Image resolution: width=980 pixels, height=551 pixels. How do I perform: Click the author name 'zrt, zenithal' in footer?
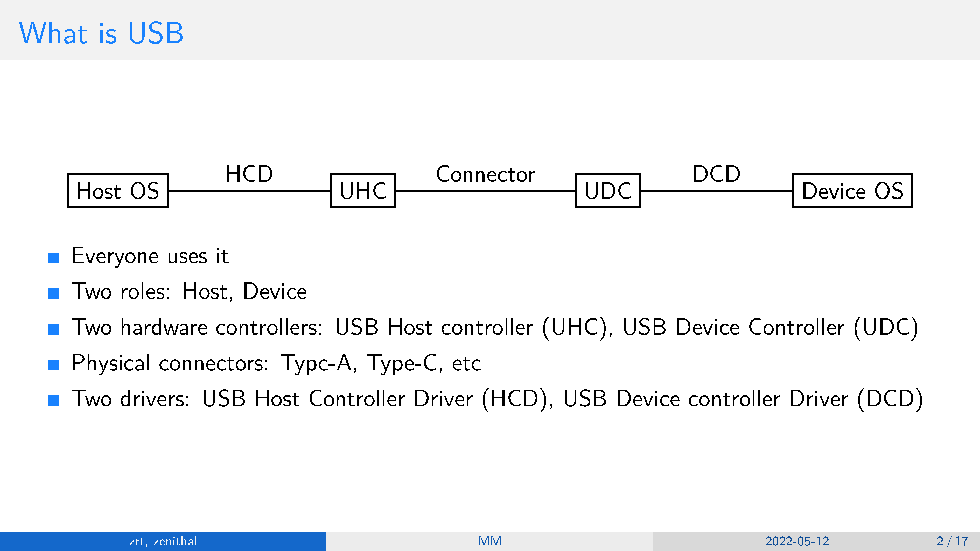(x=163, y=541)
